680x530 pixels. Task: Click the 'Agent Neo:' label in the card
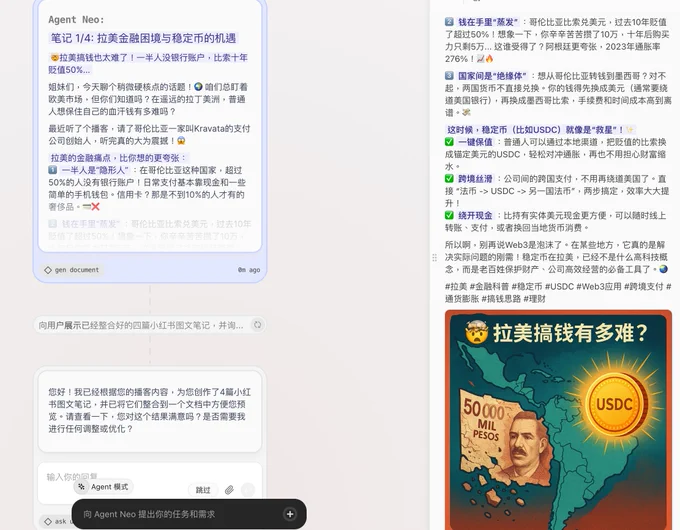tap(76, 20)
